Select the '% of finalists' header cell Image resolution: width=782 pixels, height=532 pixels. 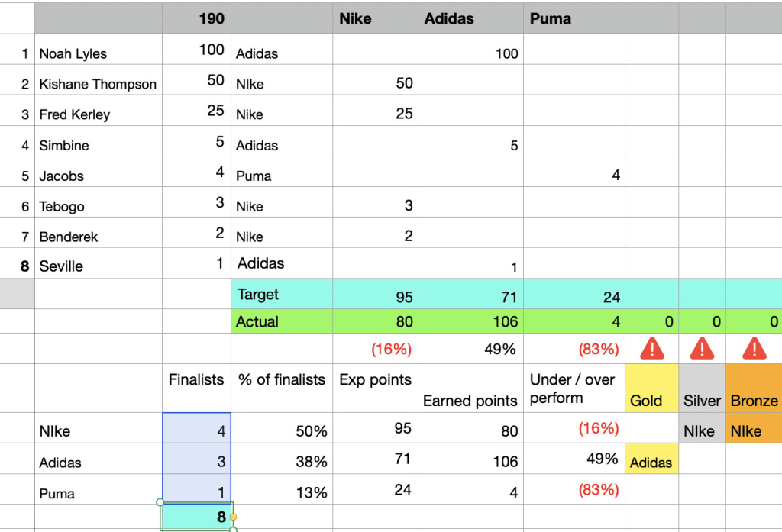pyautogui.click(x=281, y=380)
